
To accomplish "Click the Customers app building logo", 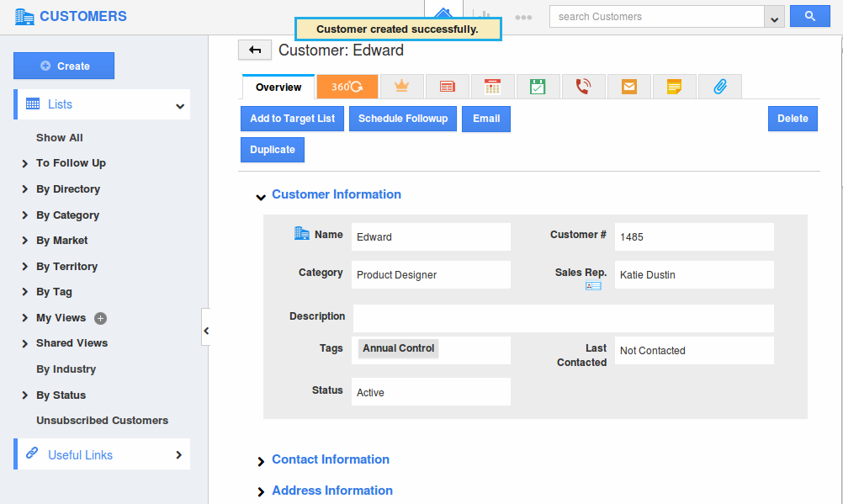I will tap(24, 17).
